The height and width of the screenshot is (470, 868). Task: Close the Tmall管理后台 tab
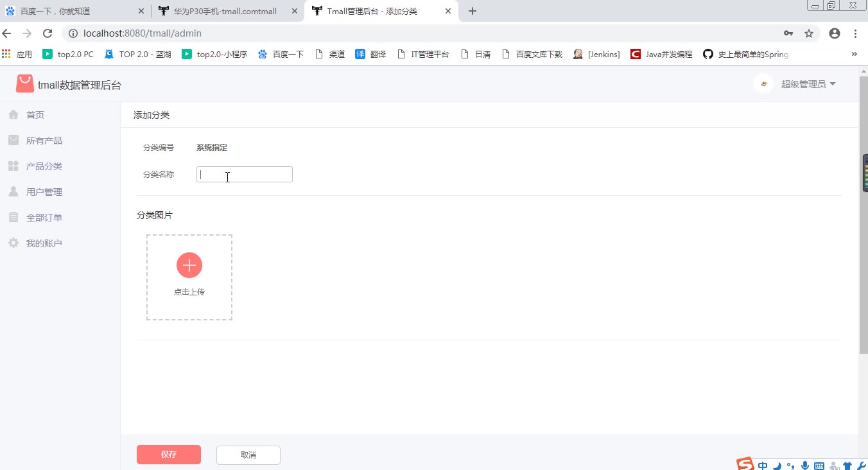tap(448, 11)
